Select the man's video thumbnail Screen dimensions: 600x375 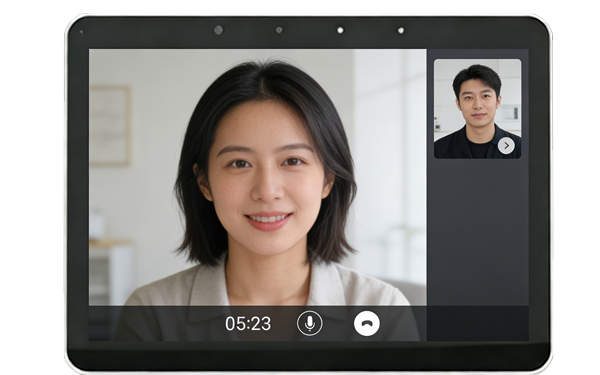pyautogui.click(x=477, y=109)
